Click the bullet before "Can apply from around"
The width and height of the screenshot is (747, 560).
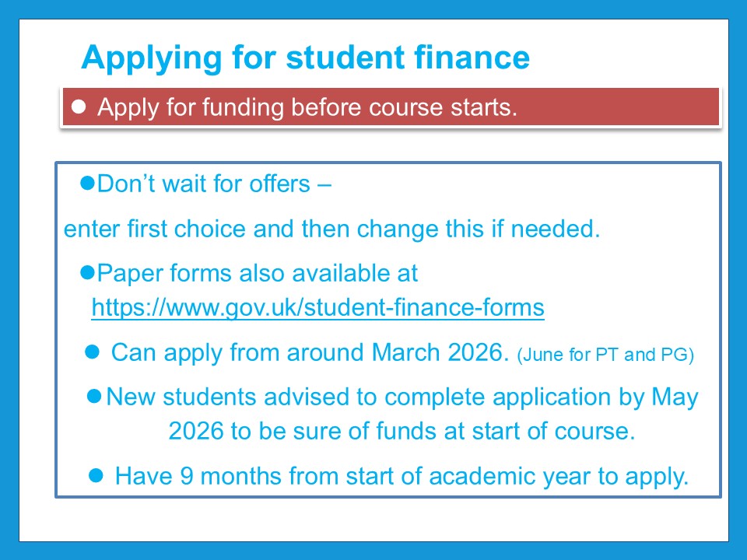click(91, 352)
